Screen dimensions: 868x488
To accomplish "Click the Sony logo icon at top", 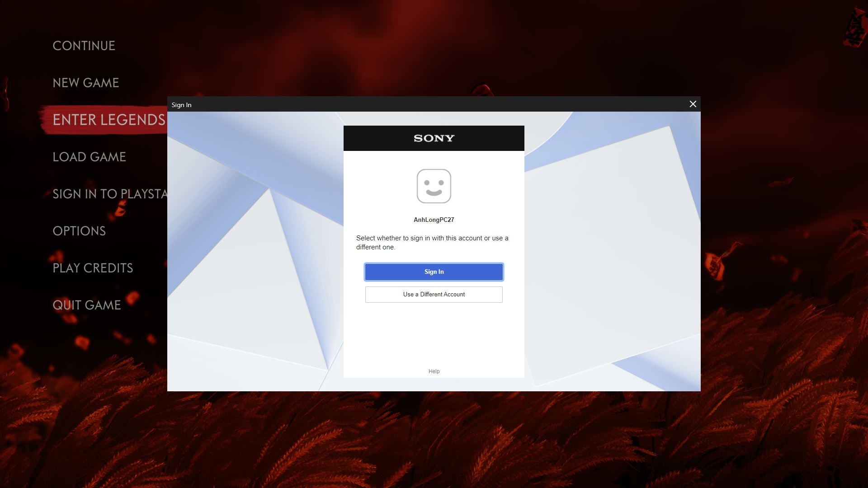I will coord(434,138).
